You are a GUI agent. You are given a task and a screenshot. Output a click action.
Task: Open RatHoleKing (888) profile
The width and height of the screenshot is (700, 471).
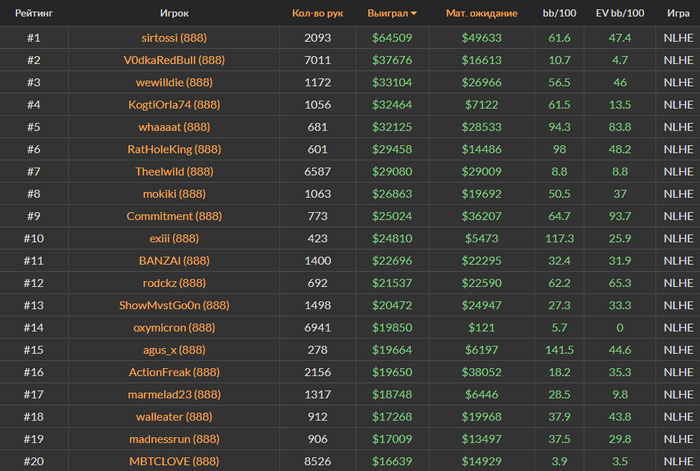tap(174, 150)
